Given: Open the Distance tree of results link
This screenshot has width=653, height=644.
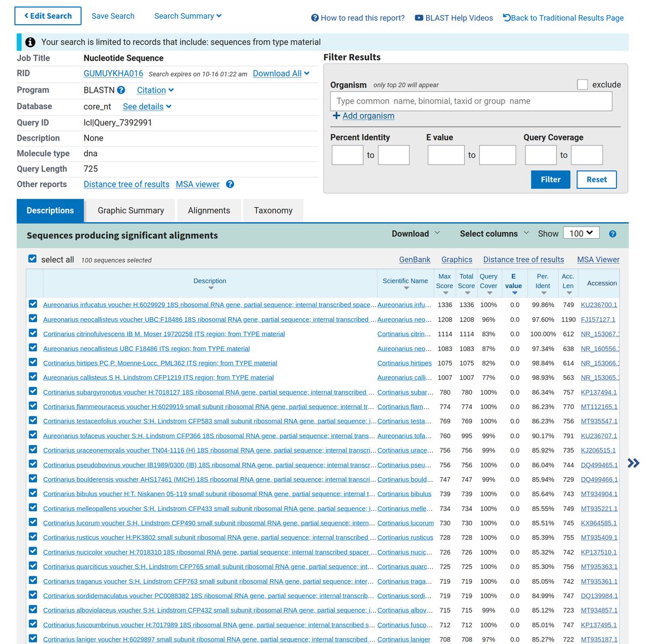Looking at the screenshot, I should click(126, 184).
